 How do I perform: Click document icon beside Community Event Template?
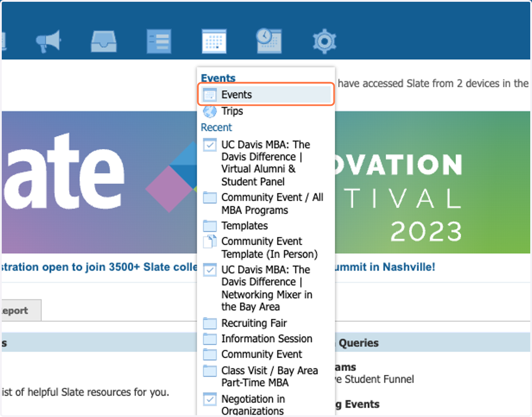[x=209, y=242]
